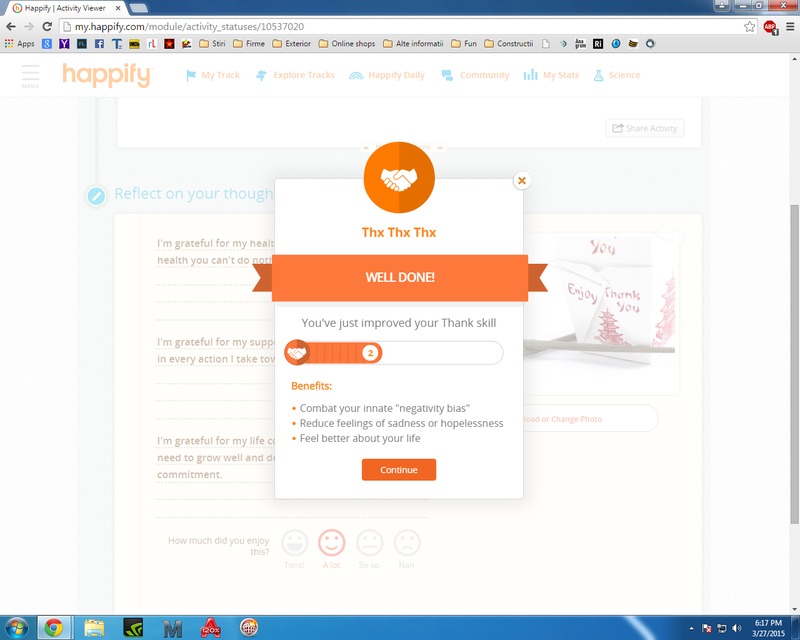Click the pencil edit icon beside Reflect
The image size is (800, 640).
(x=96, y=195)
